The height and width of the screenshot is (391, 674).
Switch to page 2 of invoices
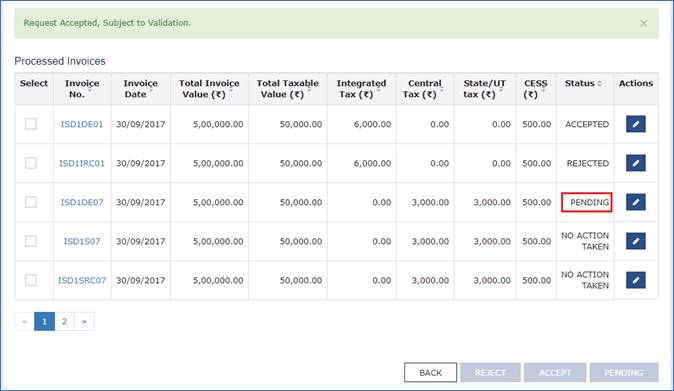pyautogui.click(x=64, y=321)
